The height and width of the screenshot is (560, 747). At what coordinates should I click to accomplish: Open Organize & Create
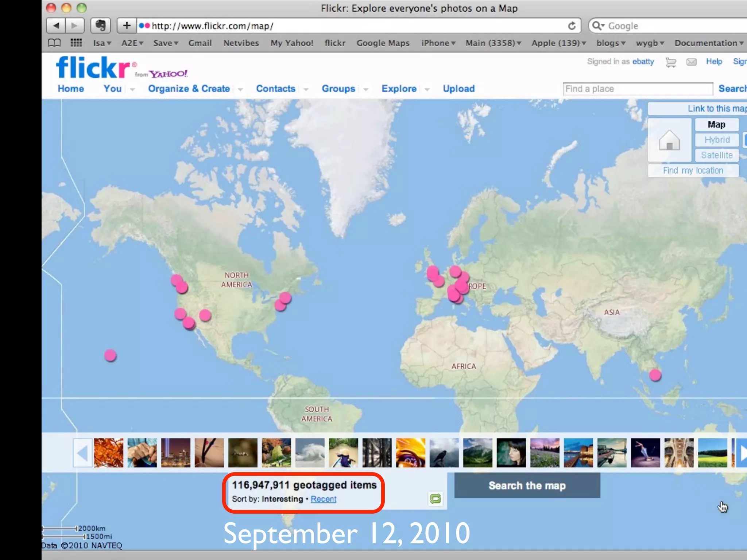[x=189, y=89]
